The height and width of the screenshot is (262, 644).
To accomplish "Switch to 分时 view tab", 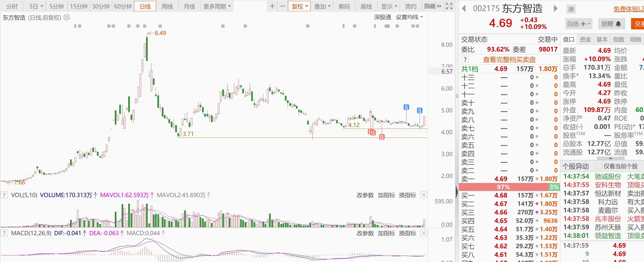I will pyautogui.click(x=12, y=7).
